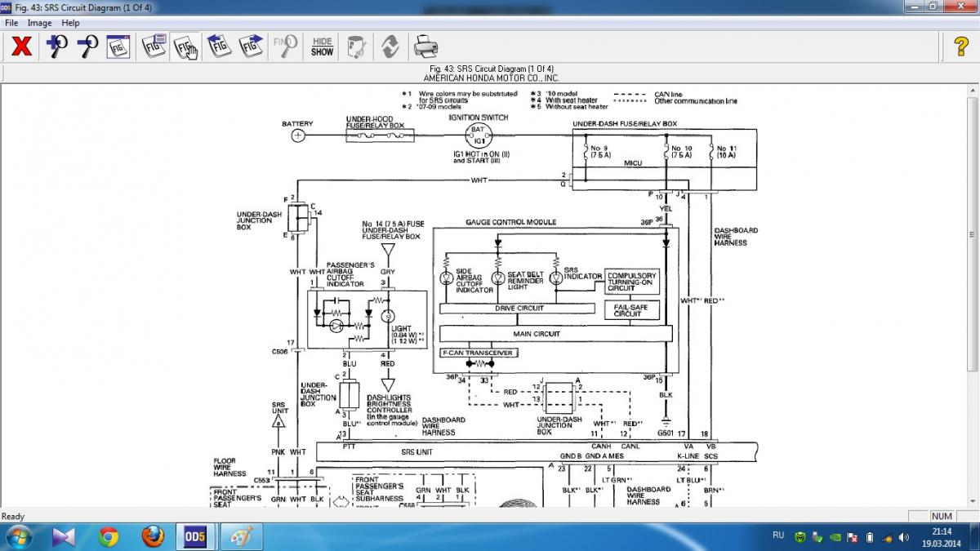Click the 'GAUGE CONTROL MODULE' label
This screenshot has height=551, width=980.
coord(510,222)
